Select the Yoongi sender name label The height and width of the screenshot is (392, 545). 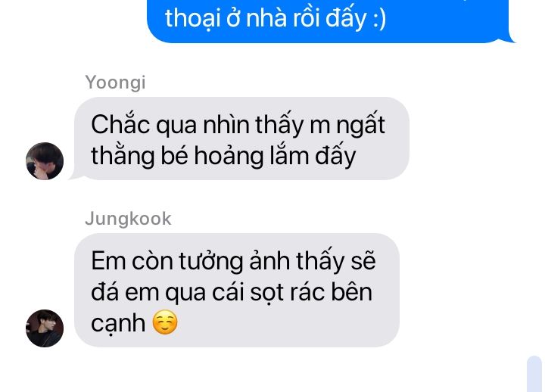[x=115, y=82]
